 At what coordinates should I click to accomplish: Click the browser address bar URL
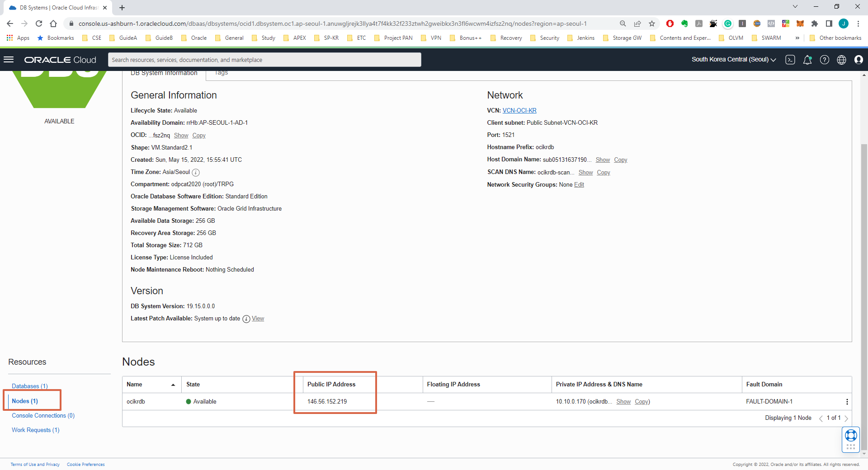[x=332, y=23]
